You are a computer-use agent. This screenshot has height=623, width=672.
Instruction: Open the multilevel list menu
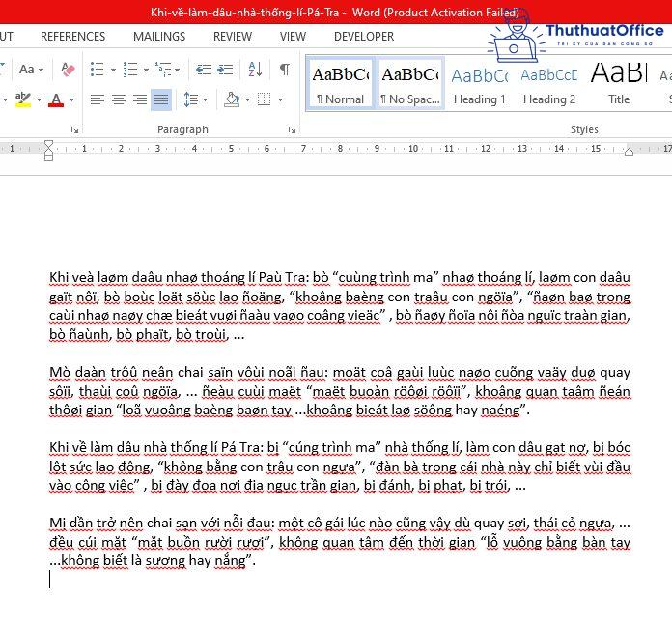coord(168,69)
